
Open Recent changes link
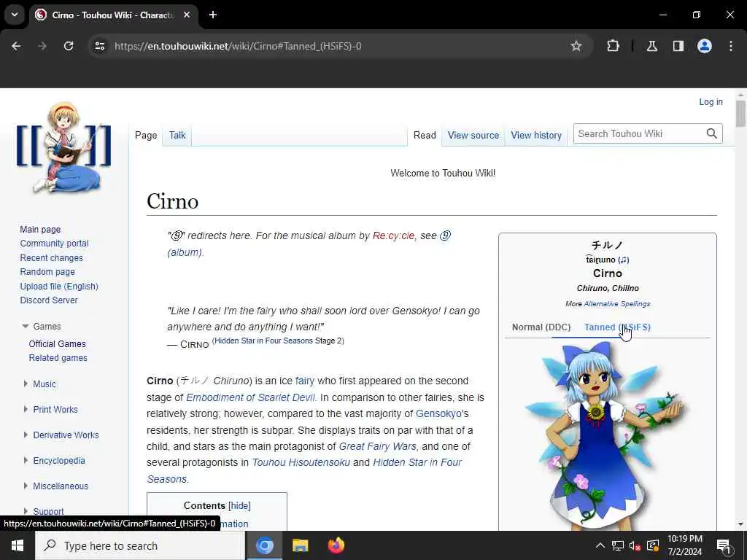coord(52,258)
